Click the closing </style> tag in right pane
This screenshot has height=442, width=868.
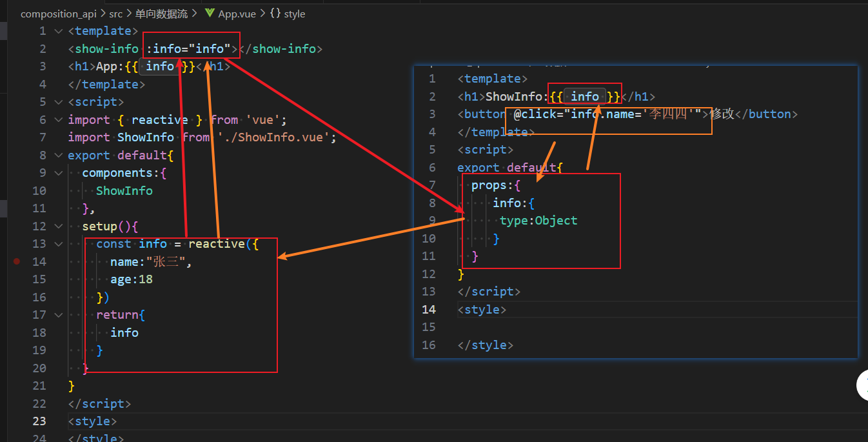pos(486,345)
